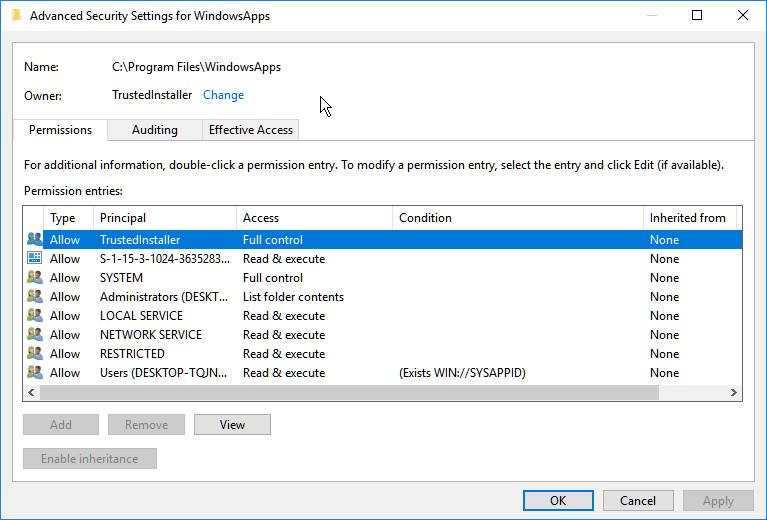Click the group icon beside NETWORK SERVICE
This screenshot has width=767, height=520.
tap(34, 335)
